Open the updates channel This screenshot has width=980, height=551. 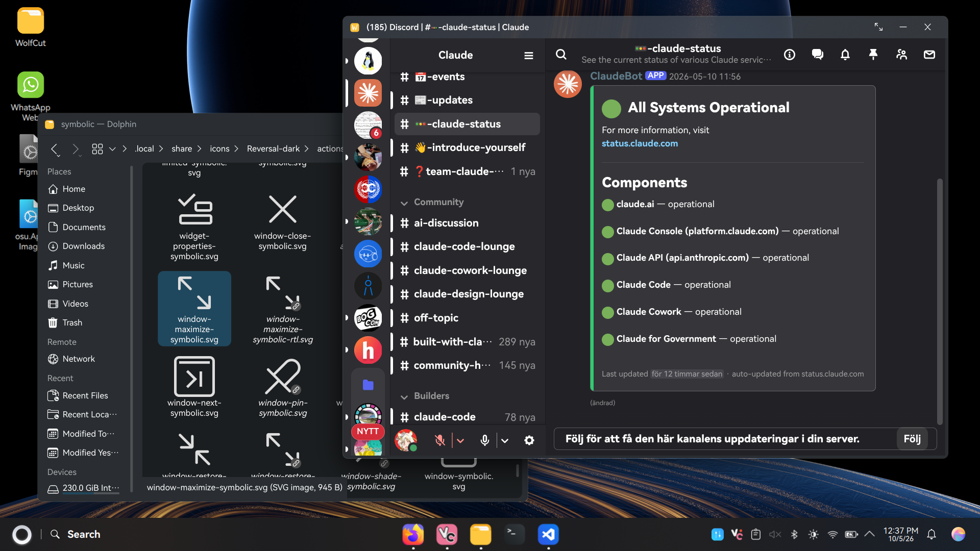click(467, 100)
